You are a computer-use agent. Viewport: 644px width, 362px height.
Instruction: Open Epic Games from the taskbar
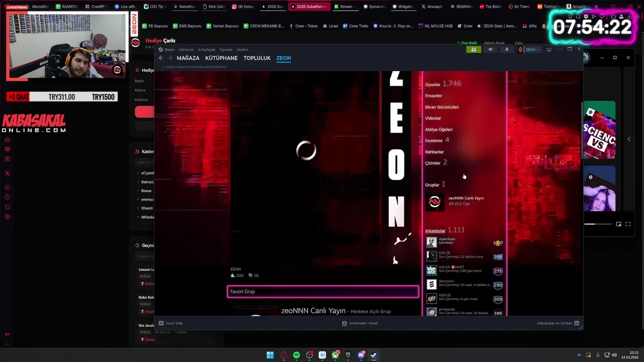(348, 355)
